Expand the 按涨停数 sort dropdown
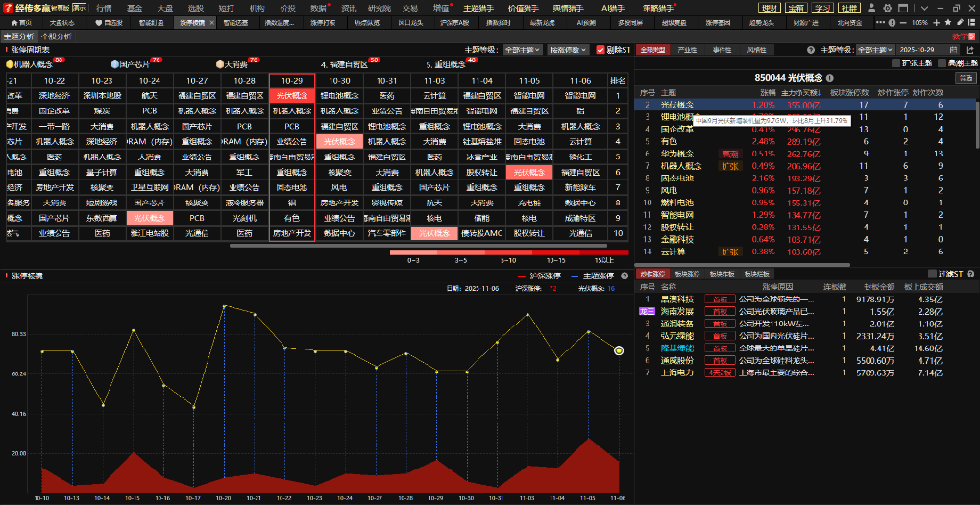 tap(570, 49)
